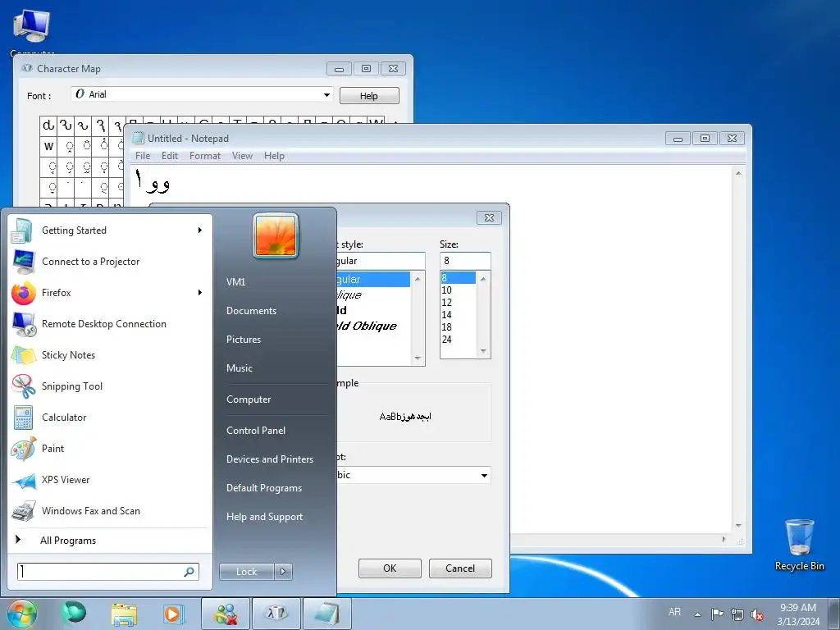
Task: Open Computer from Start menu right pane
Action: pos(249,399)
